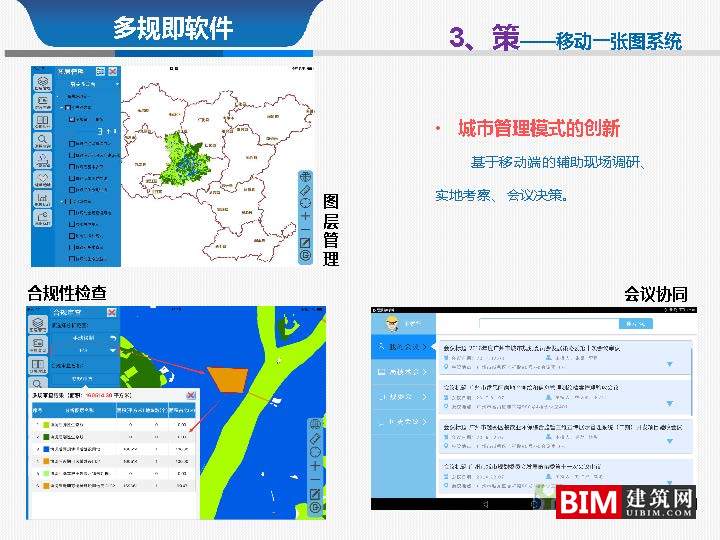Check the last layer checkbox in the layer list
720x540 pixels.
72,256
